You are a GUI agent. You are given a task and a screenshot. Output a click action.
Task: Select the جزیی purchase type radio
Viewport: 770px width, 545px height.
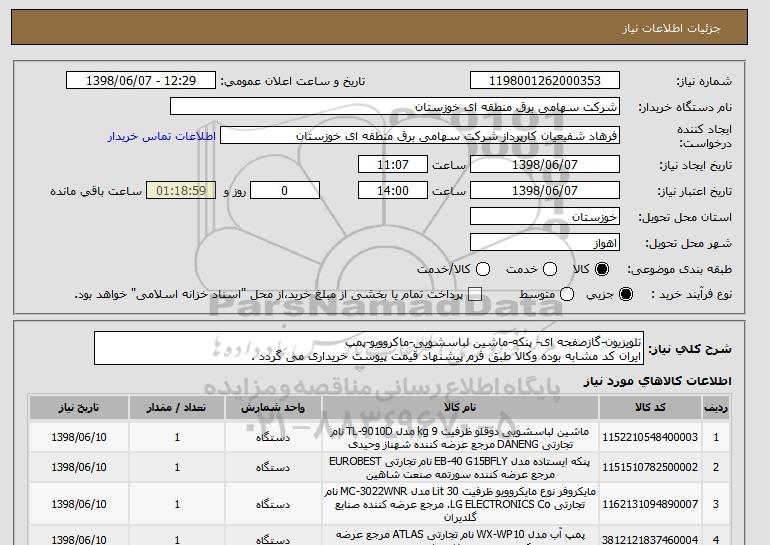626,294
